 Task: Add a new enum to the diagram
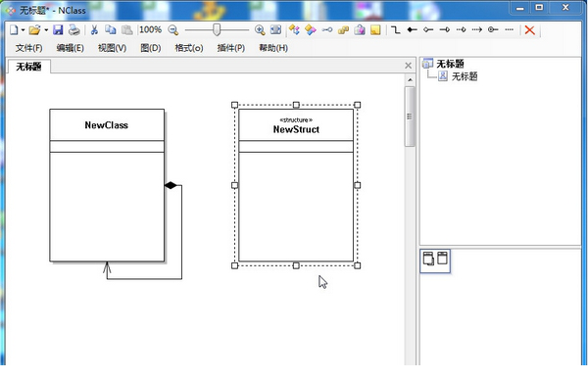pos(343,29)
